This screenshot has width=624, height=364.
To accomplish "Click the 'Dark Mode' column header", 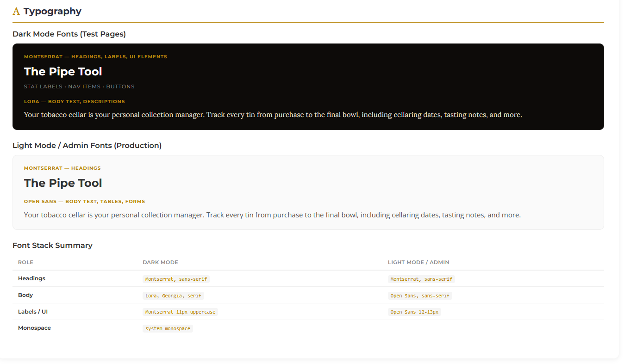I will [x=160, y=262].
